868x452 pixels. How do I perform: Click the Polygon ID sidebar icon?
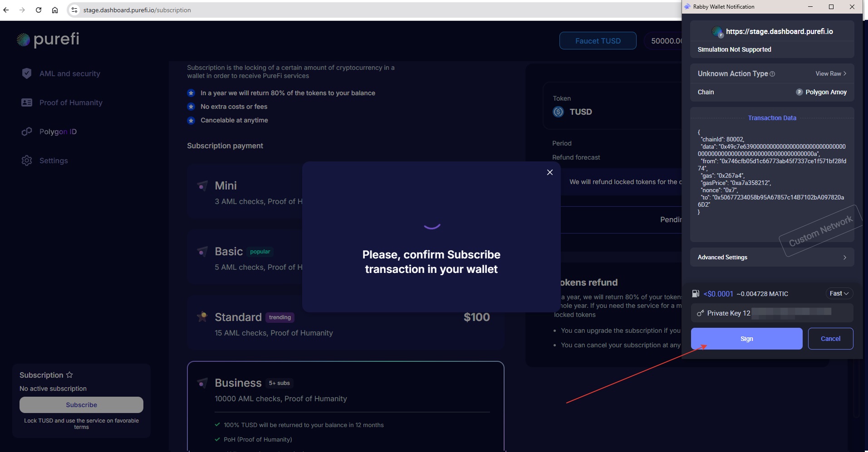point(27,131)
